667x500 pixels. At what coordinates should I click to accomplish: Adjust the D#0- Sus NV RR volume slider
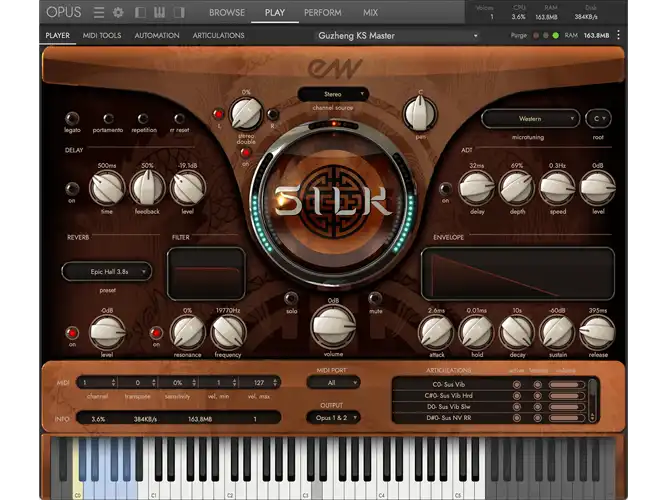point(566,418)
